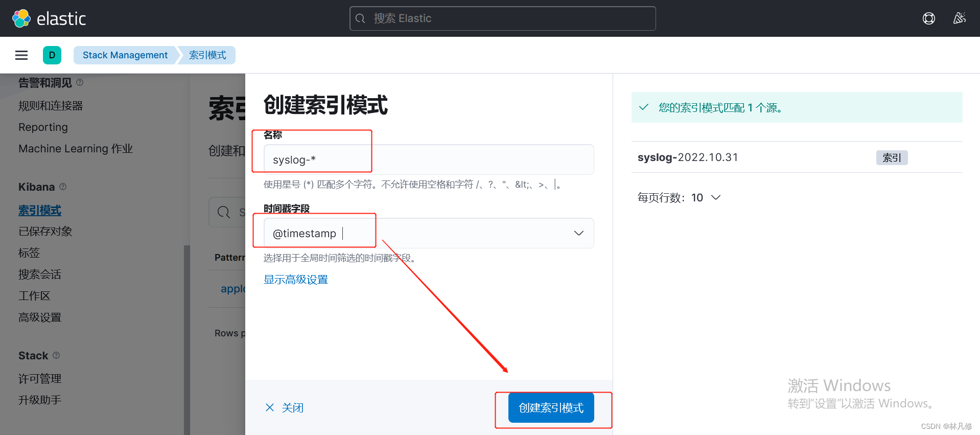Open 高级设置 in sidebar
980x435 pixels.
coord(40,317)
